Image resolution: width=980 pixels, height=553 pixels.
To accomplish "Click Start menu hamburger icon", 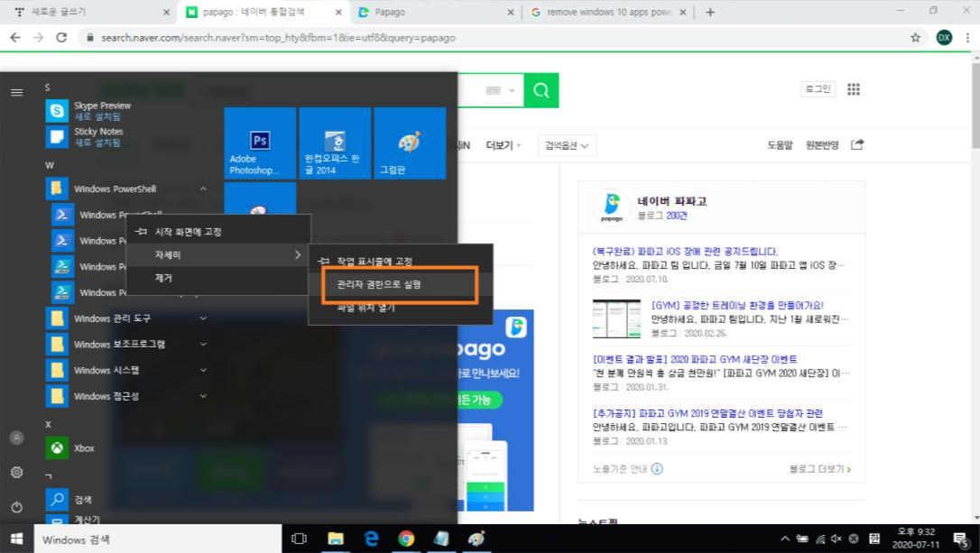I will pos(17,93).
